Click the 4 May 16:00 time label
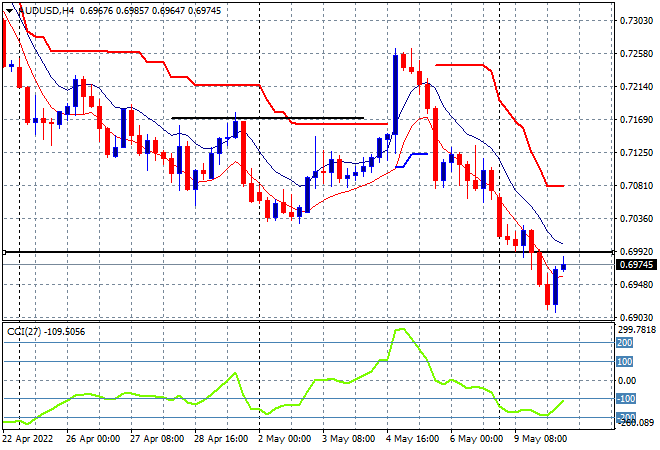The height and width of the screenshot is (450, 660). [412, 439]
